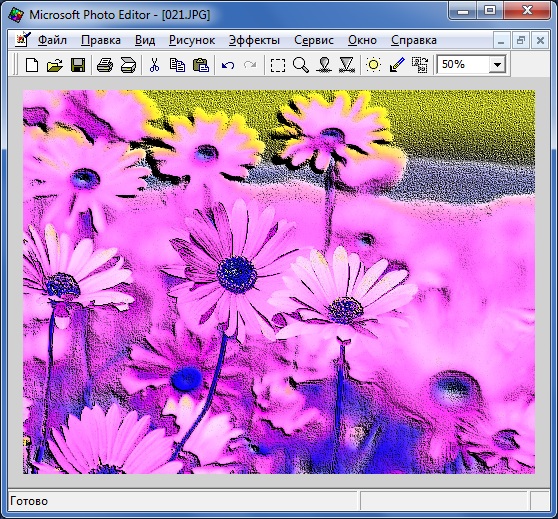Undo the last action with the blue arrow
The image size is (558, 519).
[x=228, y=65]
